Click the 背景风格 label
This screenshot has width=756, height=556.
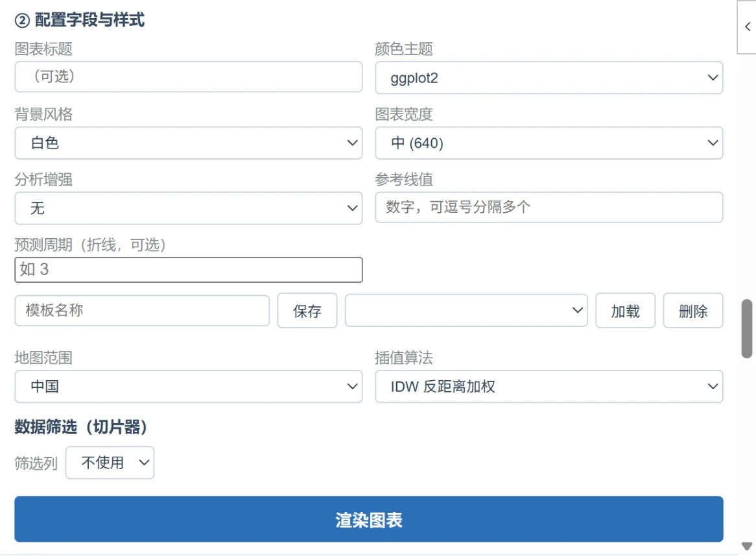pos(43,114)
